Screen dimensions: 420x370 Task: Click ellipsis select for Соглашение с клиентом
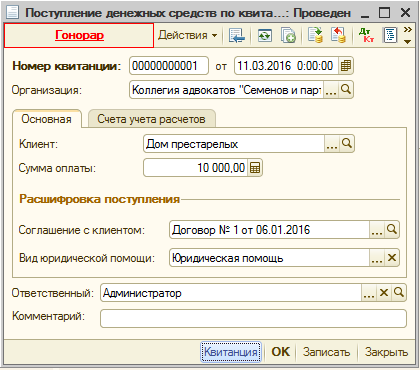[x=377, y=230]
